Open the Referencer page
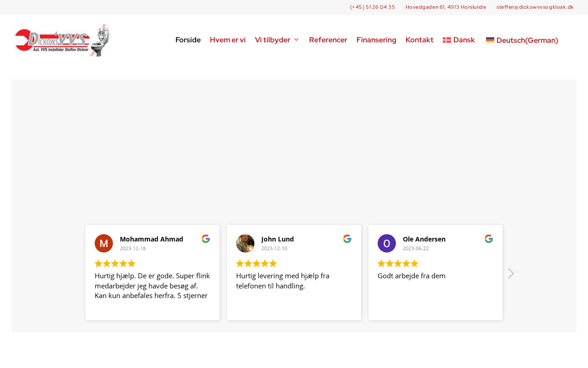Viewport: 588px width, 368px height. coord(328,40)
